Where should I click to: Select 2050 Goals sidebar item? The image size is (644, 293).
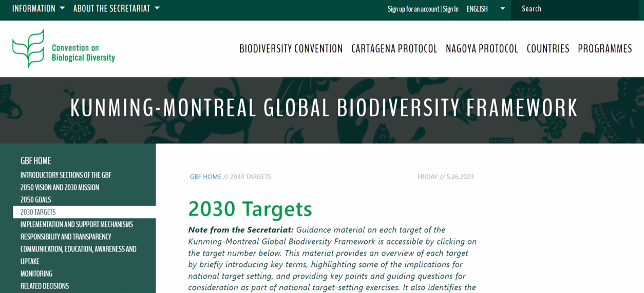(x=35, y=200)
